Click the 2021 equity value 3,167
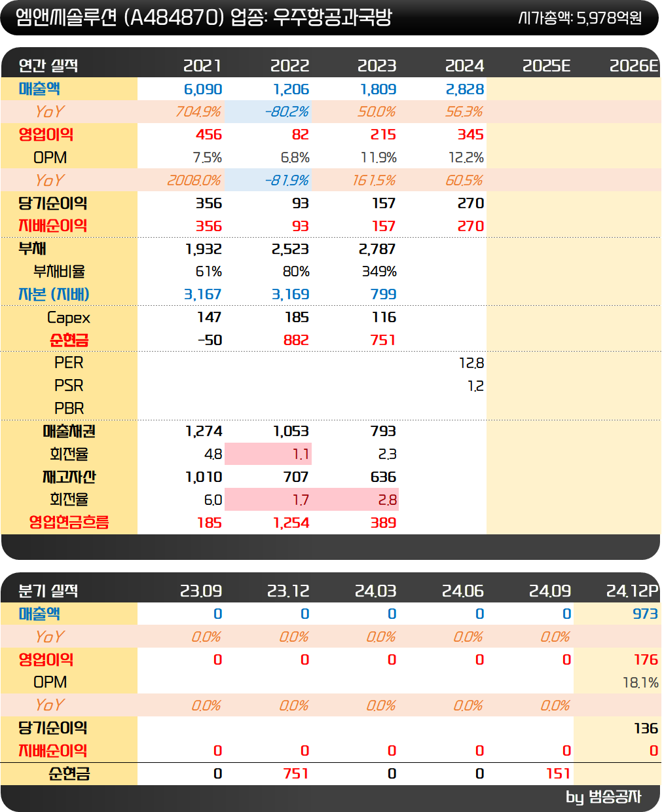Screen dimensions: 662x812 [x=203, y=295]
